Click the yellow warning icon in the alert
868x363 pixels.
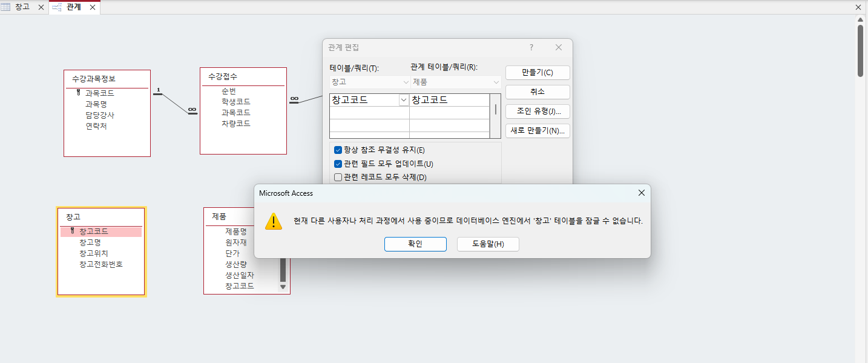coord(274,221)
